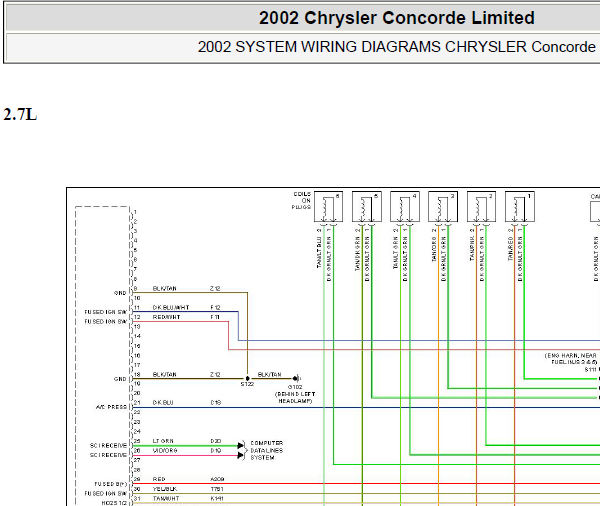Image resolution: width=600 pixels, height=506 pixels.
Task: Click 'GND' label beside pin 18
Action: coord(120,379)
